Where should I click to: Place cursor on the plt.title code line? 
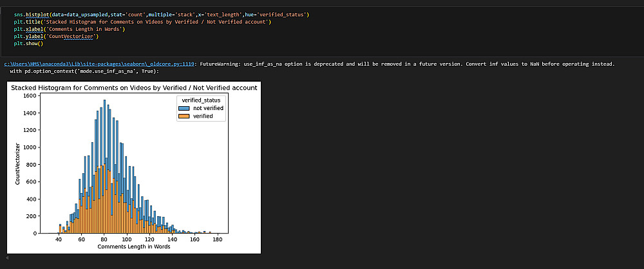pyautogui.click(x=142, y=21)
